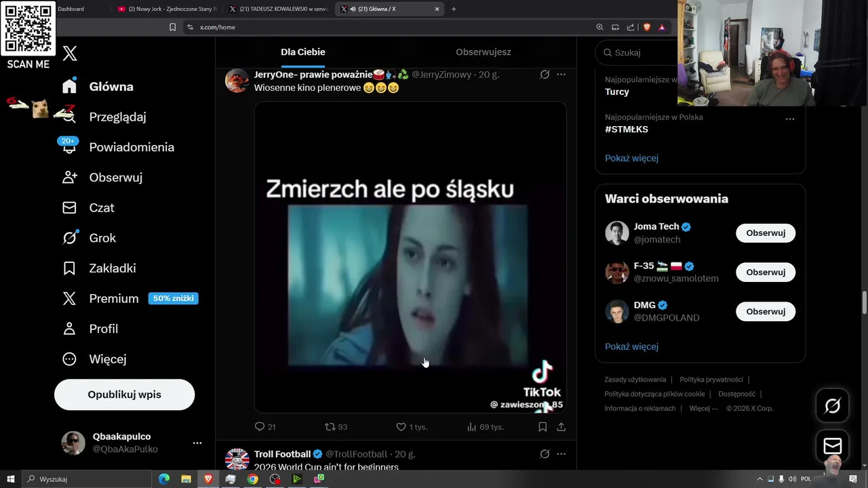Click the x.com/home address bar
The image size is (868, 488).
[387, 27]
